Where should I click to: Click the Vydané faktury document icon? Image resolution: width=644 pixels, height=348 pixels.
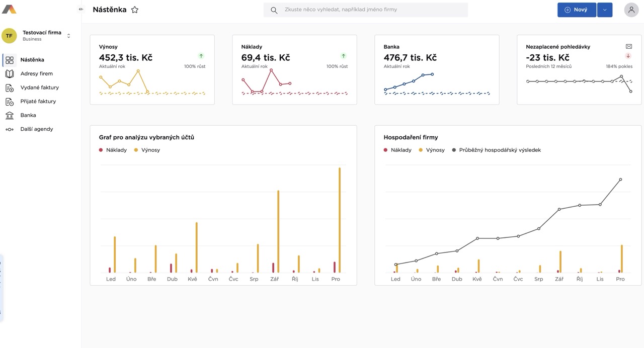pyautogui.click(x=10, y=88)
